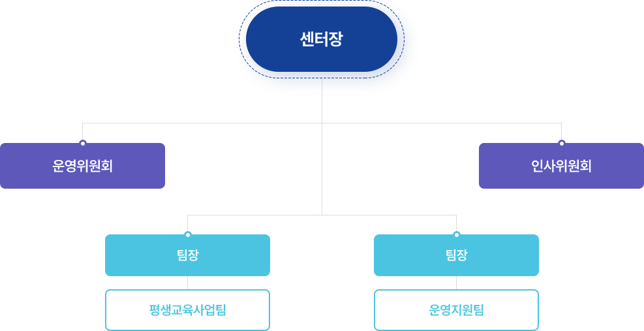Open the 평생교육사업팀 outlined box
The image size is (644, 331).
coord(188,310)
